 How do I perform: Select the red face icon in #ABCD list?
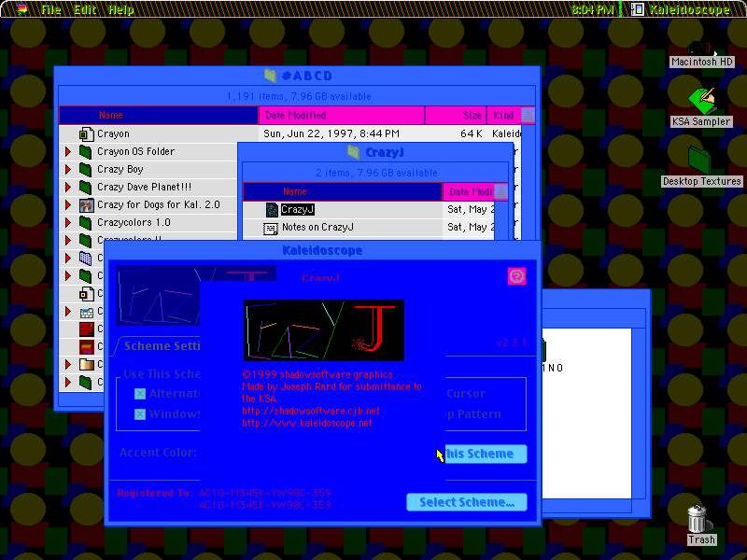(86, 329)
